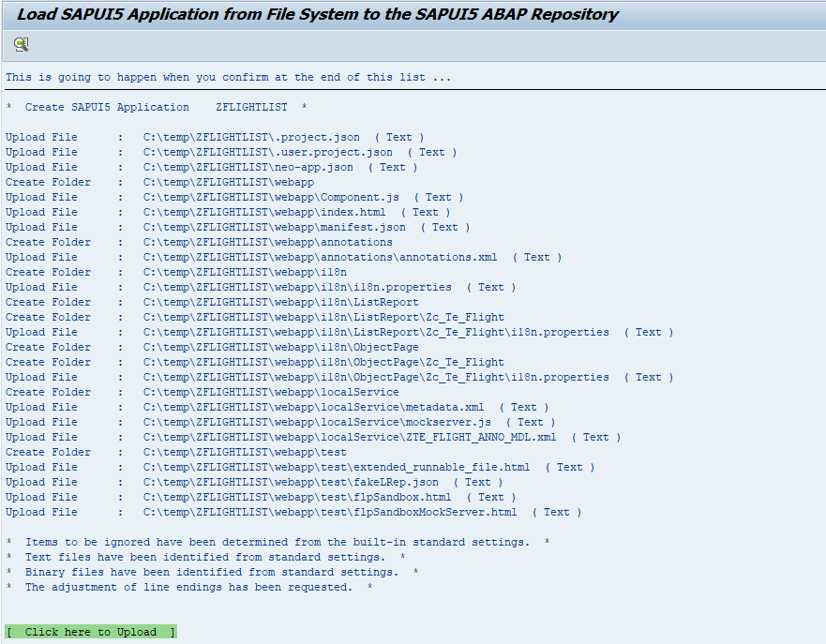Select the webapp\i18n\i18n.properties upload line
Screen dimensions: 826x644
pyautogui.click(x=261, y=288)
